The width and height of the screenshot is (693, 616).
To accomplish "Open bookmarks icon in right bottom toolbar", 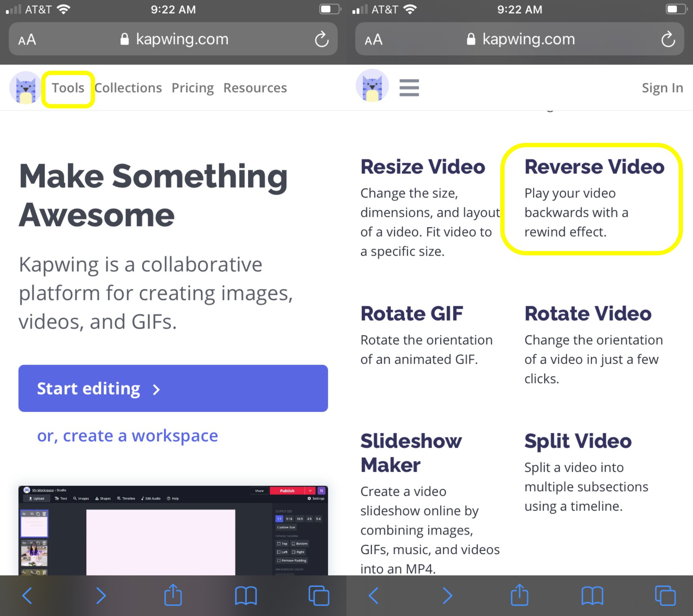I will [x=592, y=595].
